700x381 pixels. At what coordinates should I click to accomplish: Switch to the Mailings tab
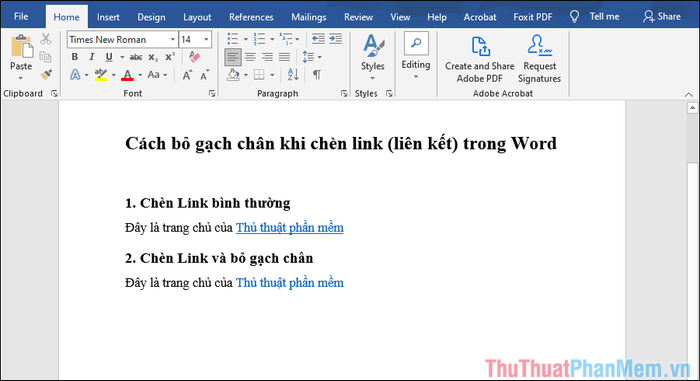click(308, 17)
